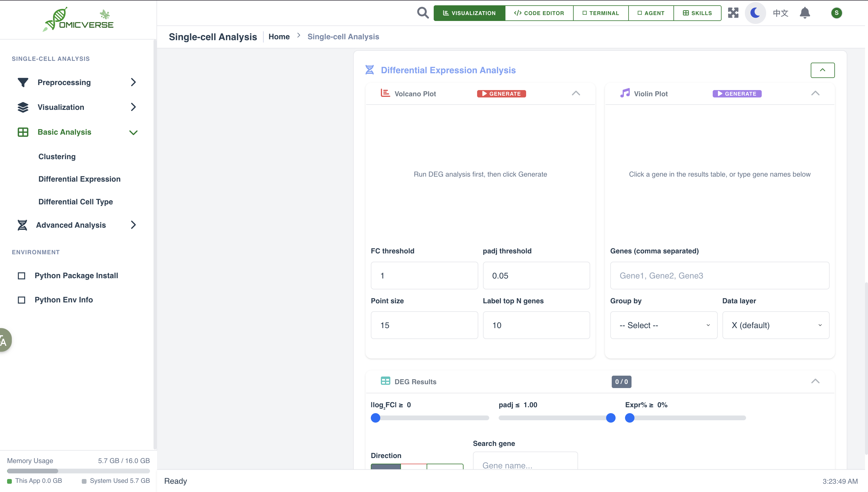
Task: Click the Genes comma separated input field
Action: pyautogui.click(x=719, y=276)
